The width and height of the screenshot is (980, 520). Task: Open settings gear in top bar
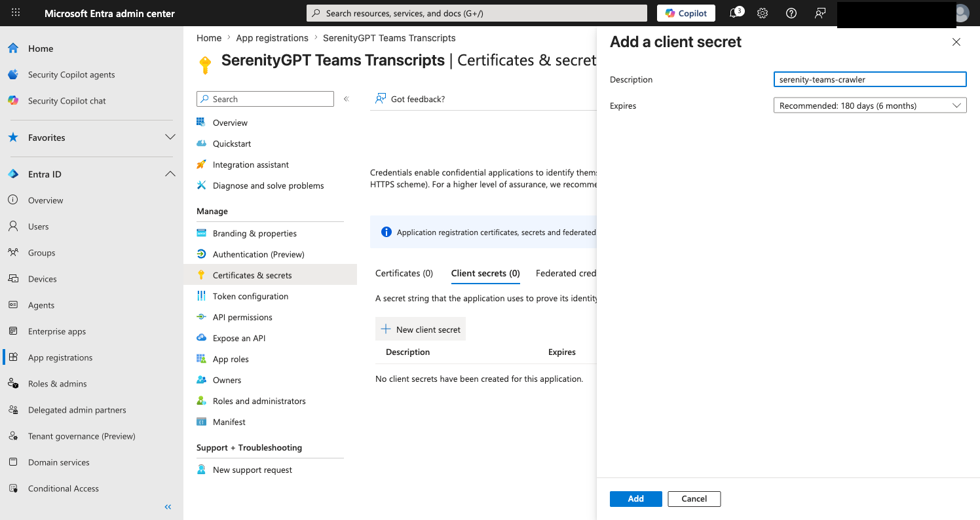tap(763, 13)
